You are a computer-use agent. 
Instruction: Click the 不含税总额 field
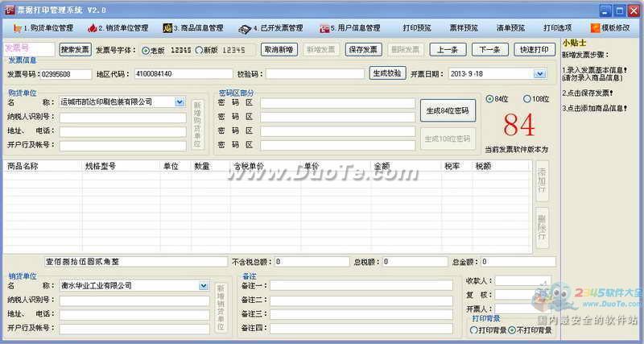click(312, 262)
